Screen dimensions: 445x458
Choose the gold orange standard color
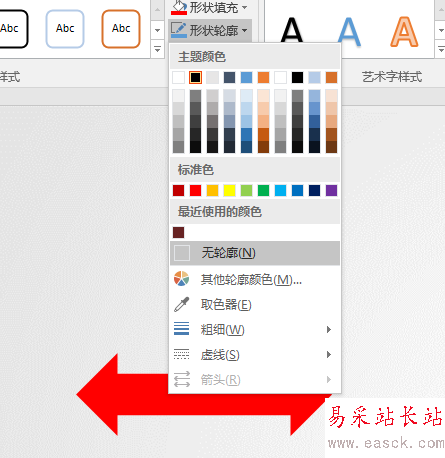pyautogui.click(x=212, y=190)
